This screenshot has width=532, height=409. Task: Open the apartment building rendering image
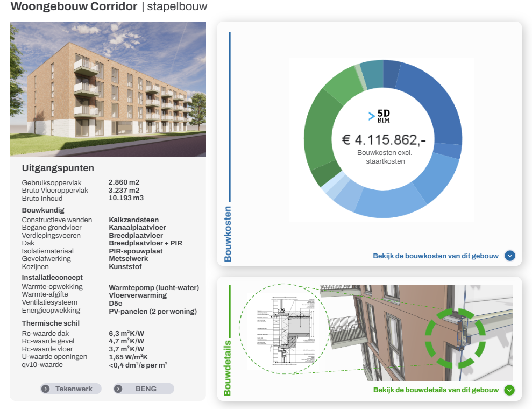click(x=108, y=89)
